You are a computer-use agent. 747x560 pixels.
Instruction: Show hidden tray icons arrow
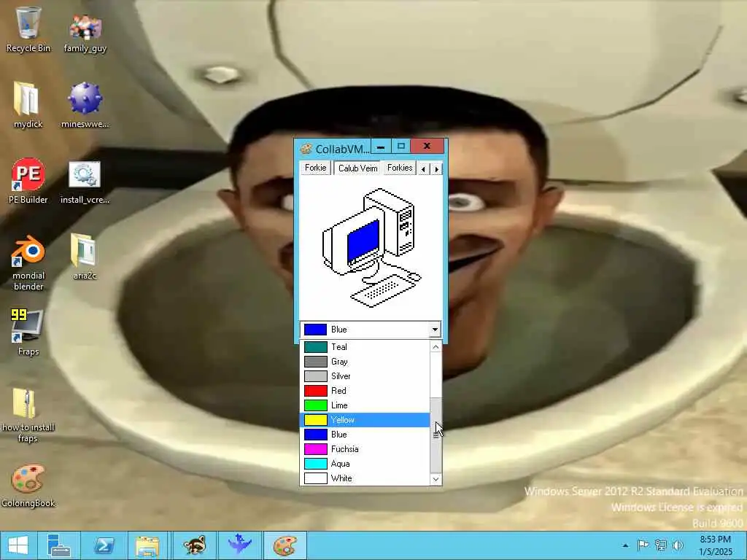[x=625, y=545]
